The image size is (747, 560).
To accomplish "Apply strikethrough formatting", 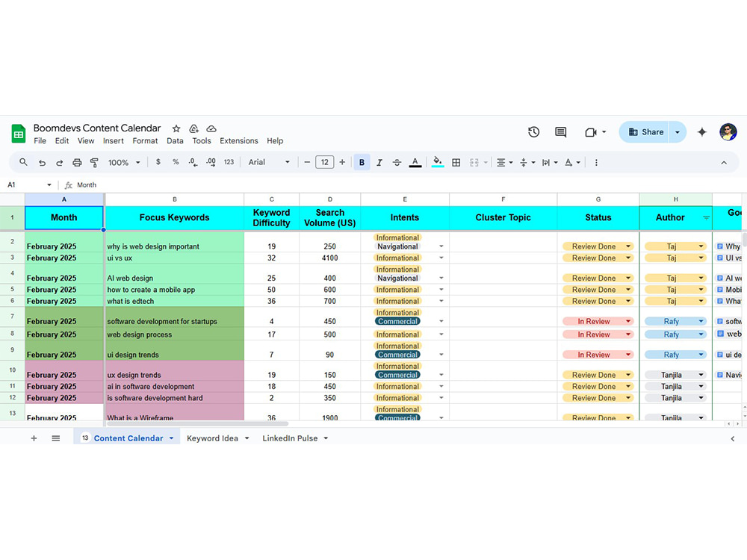I will [x=397, y=163].
